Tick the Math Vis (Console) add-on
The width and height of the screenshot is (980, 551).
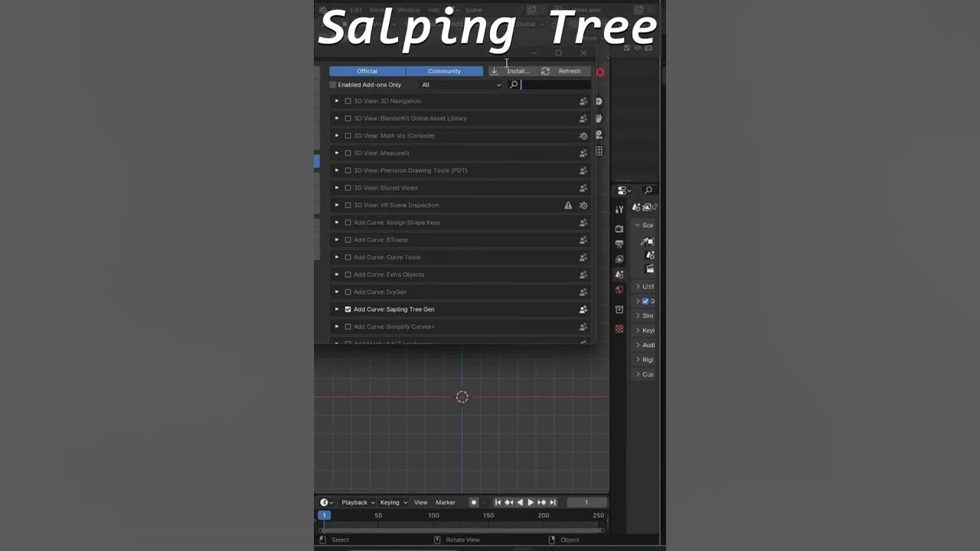click(348, 135)
